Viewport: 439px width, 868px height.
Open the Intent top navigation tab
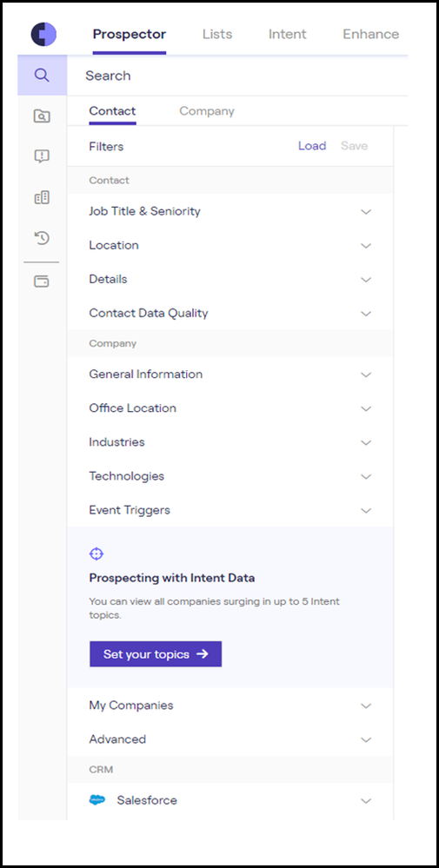(x=288, y=35)
